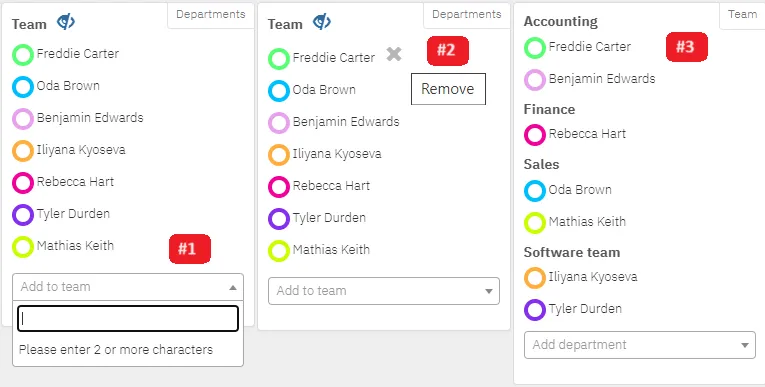Click Oda Brown's blue circle under Sales
The width and height of the screenshot is (765, 387).
(x=535, y=191)
